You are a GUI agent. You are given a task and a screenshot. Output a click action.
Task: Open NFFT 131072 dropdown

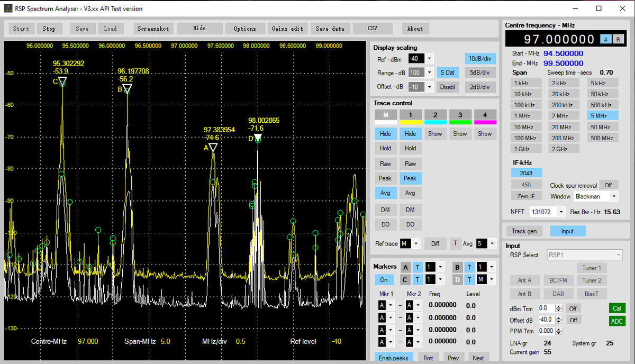point(560,212)
